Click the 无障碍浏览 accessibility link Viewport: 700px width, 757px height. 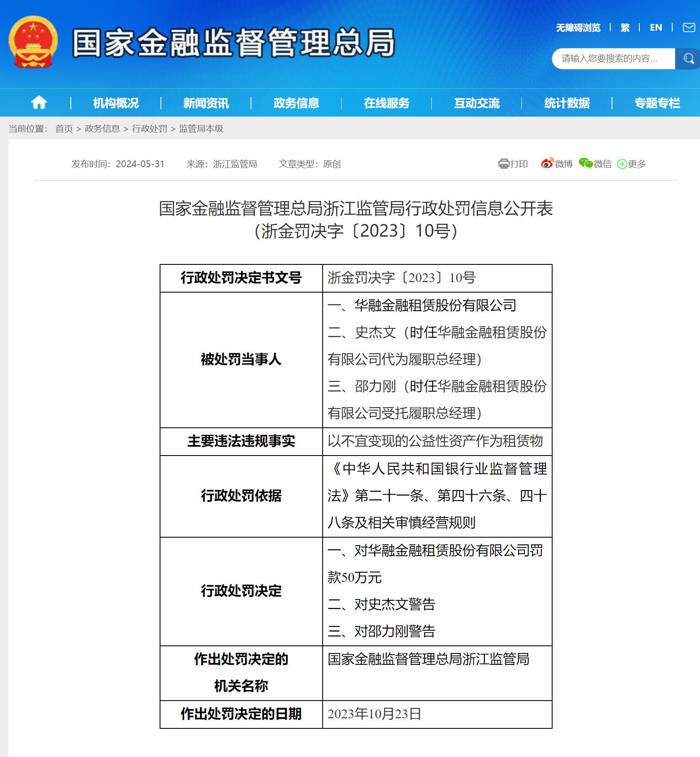[x=578, y=28]
